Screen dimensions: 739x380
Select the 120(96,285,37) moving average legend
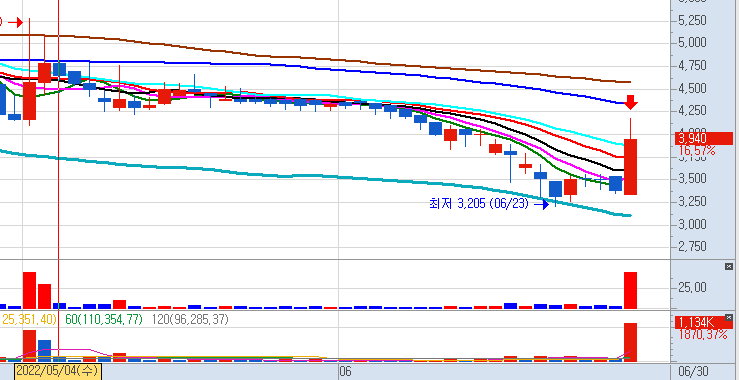190,320
